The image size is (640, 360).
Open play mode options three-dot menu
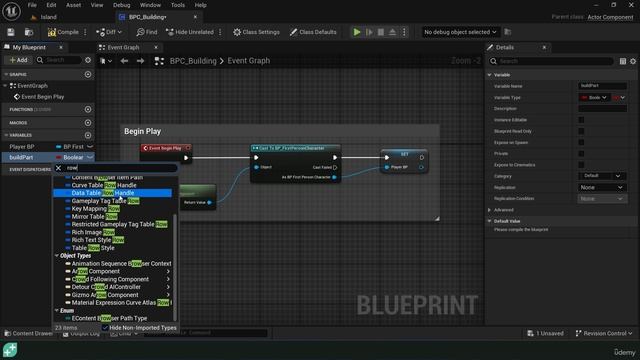[404, 32]
